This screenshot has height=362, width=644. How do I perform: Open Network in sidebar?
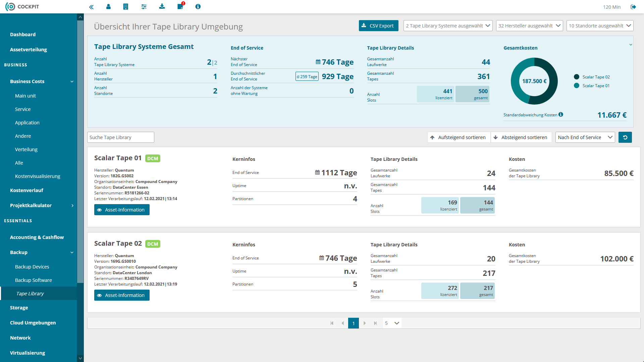tap(20, 338)
